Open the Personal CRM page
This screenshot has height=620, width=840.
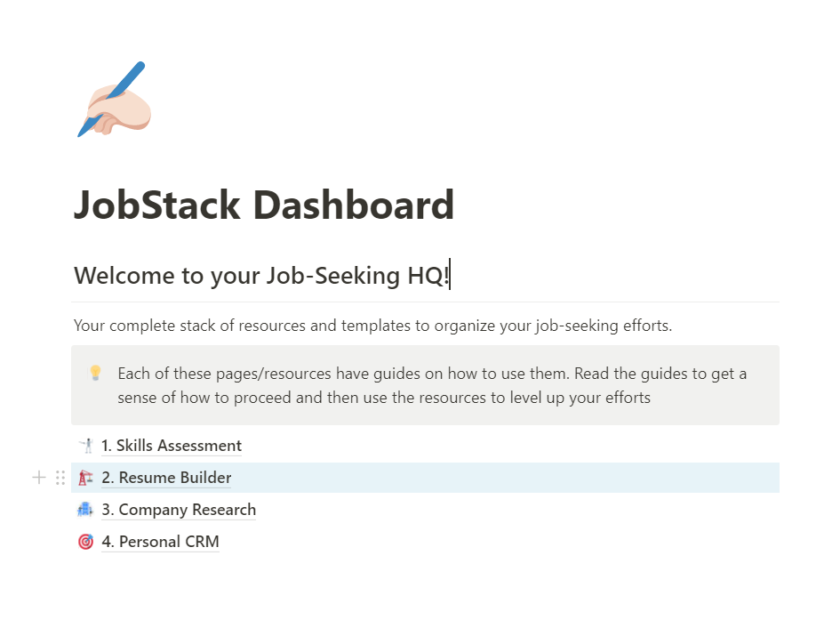[x=160, y=541]
